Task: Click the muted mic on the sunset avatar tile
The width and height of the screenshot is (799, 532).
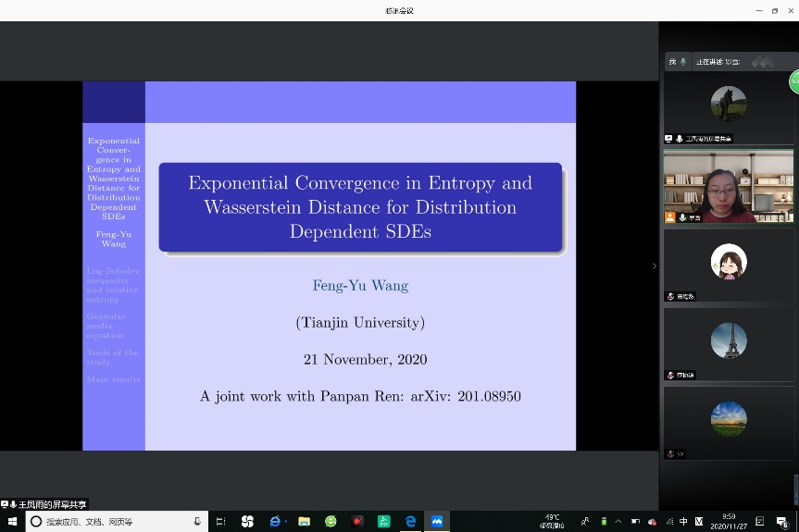Action: [x=670, y=454]
